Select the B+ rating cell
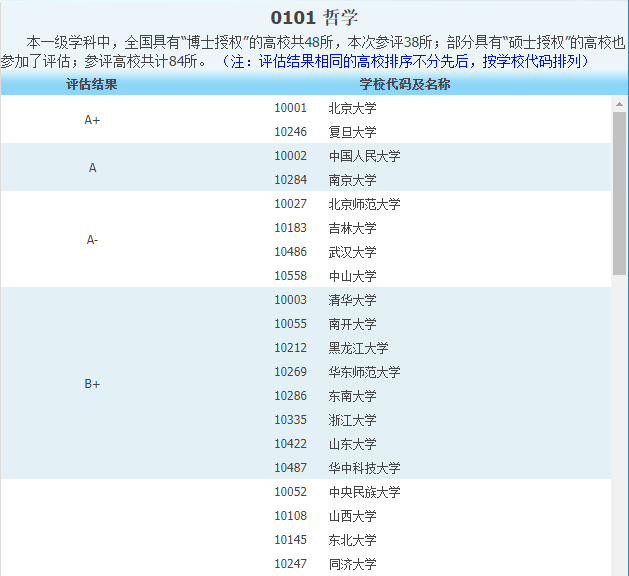The height and width of the screenshot is (576, 629). (92, 383)
